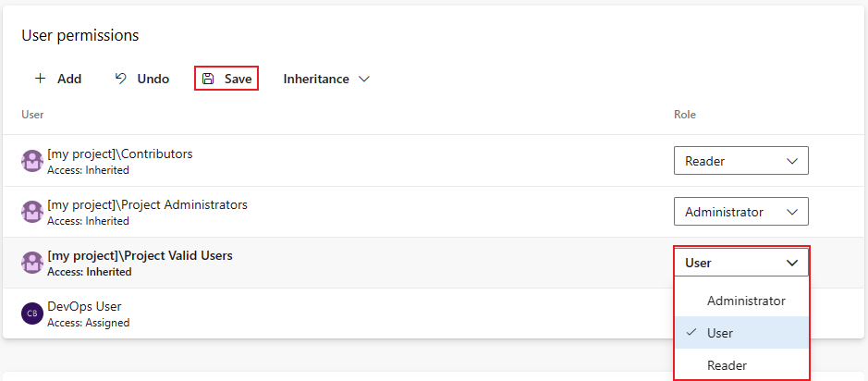Click the Project Valid Users group avatar

coord(32,263)
